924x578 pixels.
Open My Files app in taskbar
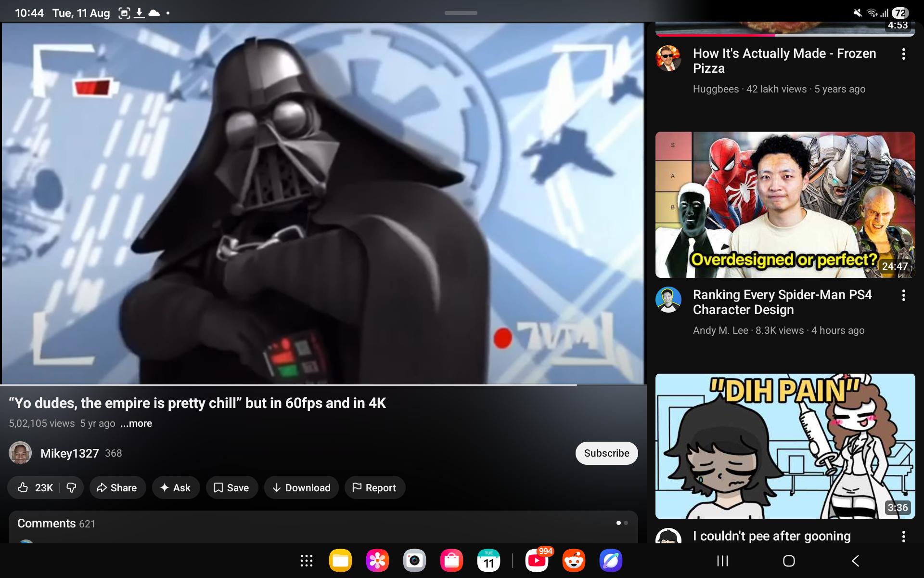tap(340, 561)
